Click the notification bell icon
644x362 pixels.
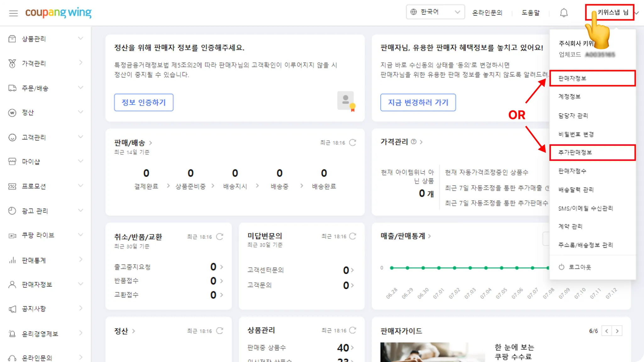click(564, 13)
